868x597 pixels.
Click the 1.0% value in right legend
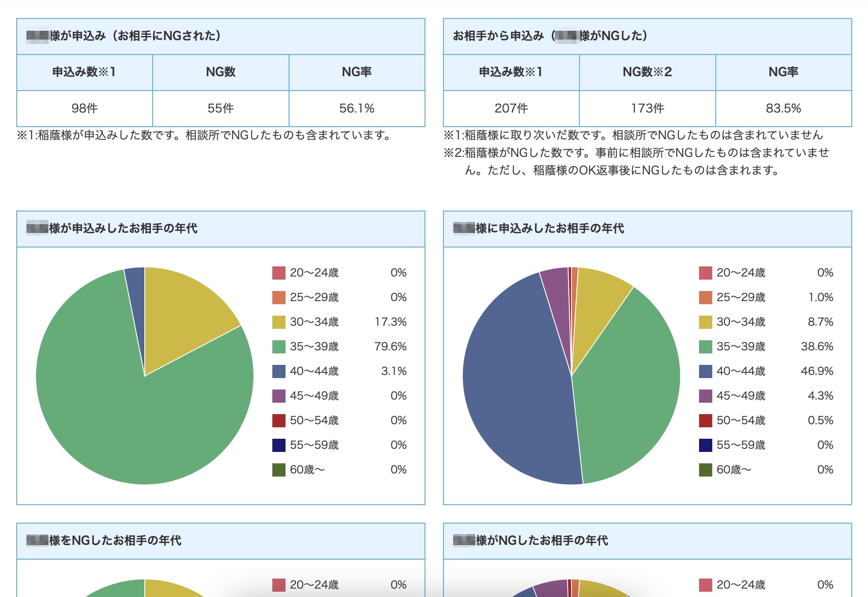click(821, 297)
